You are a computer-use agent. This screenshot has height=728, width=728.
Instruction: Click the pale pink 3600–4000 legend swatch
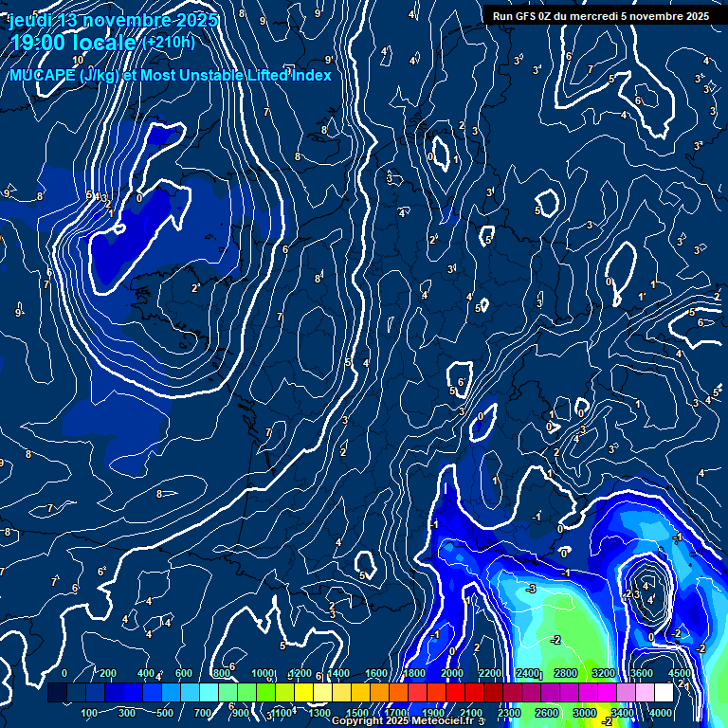(645, 692)
